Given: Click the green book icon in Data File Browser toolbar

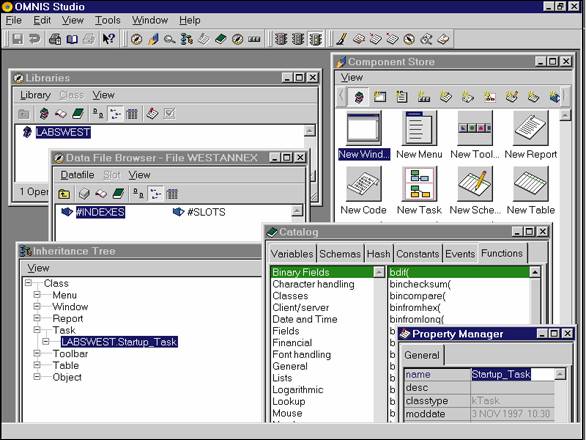Looking at the screenshot, I should point(118,194).
